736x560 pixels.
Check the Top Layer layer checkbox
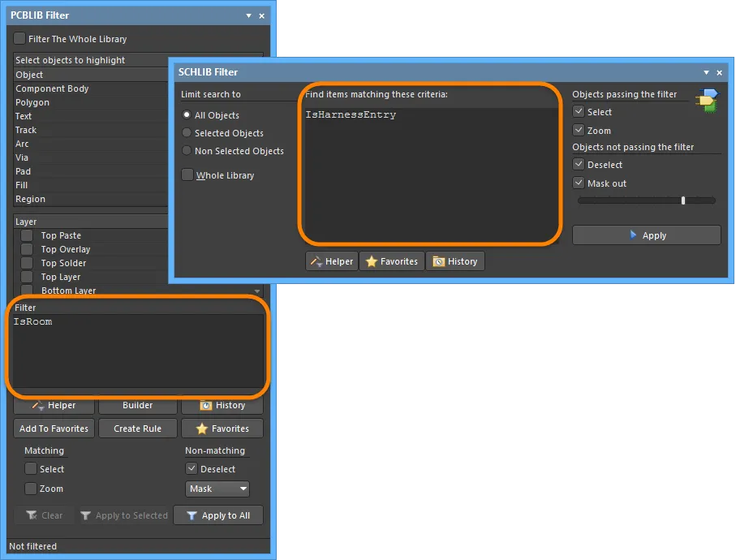[28, 277]
